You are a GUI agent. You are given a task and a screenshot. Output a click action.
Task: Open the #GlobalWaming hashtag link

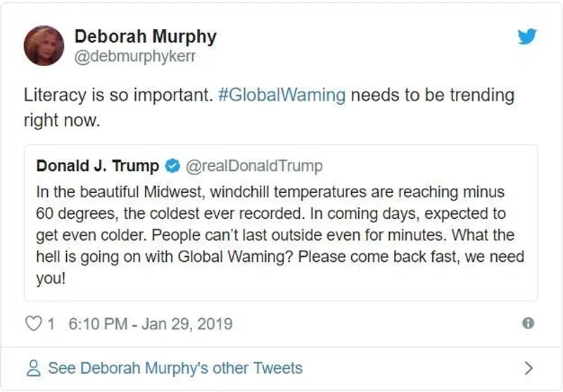(281, 95)
